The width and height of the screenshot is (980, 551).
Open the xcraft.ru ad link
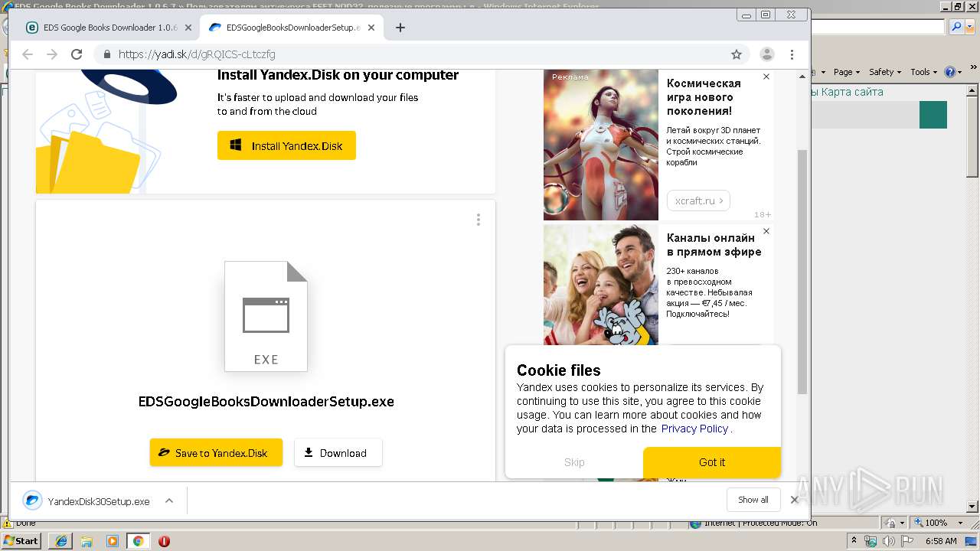698,201
